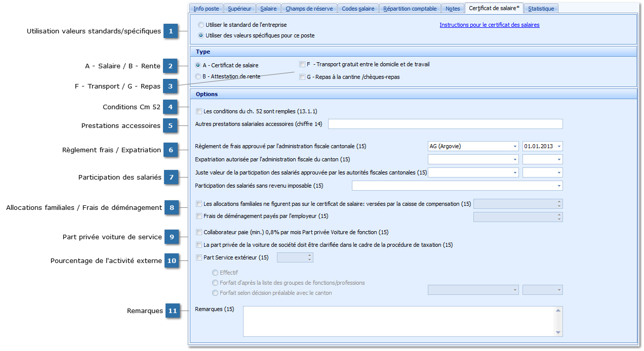
Task: Click callout badge 6 for Règlement frais
Action: [171, 150]
